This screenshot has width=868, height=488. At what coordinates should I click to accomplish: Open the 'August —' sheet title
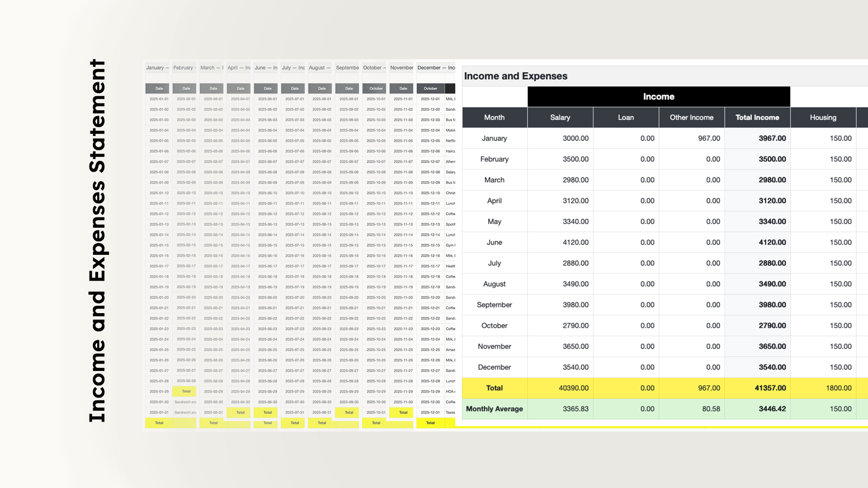pyautogui.click(x=320, y=68)
